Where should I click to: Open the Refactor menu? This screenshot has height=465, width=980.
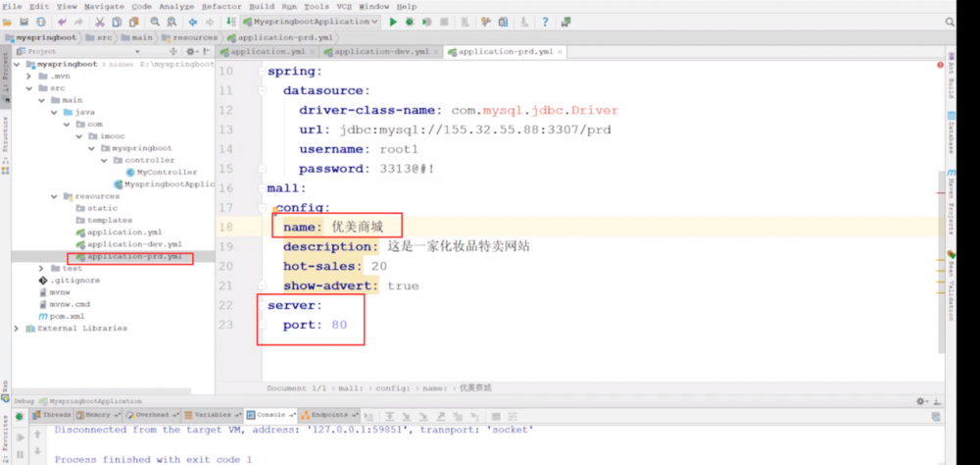pos(223,6)
